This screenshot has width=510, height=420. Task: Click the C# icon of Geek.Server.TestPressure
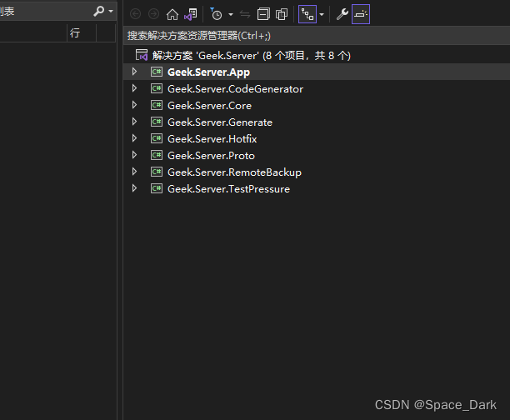pos(157,188)
